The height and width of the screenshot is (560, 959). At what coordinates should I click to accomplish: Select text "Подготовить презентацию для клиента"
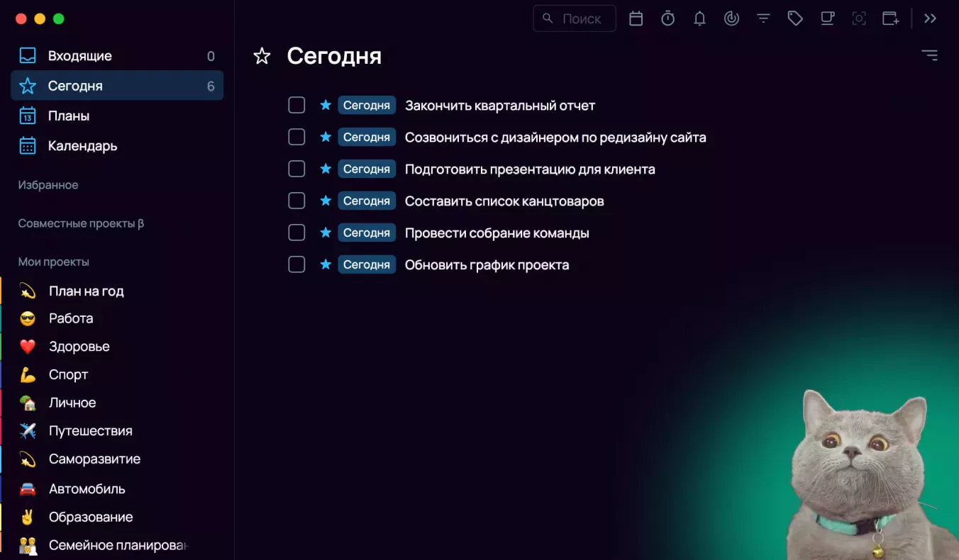coord(530,169)
